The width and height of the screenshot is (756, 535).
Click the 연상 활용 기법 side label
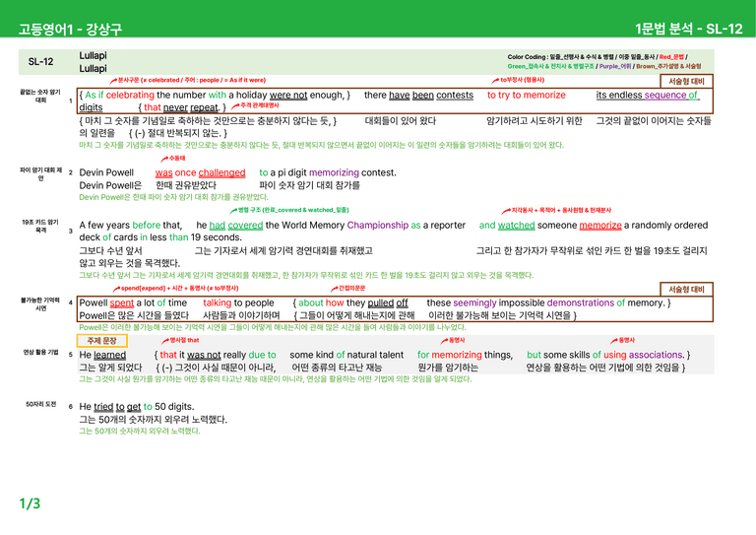click(41, 352)
